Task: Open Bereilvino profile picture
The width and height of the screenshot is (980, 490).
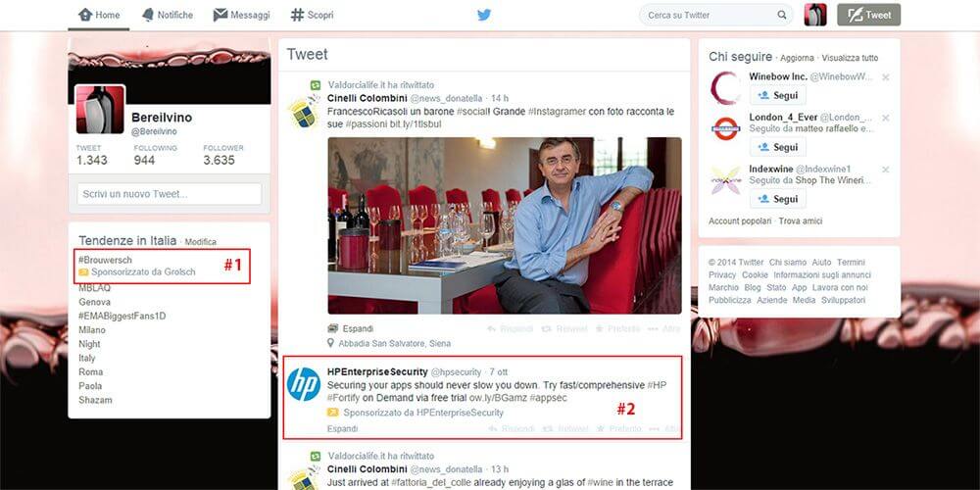Action: pyautogui.click(x=100, y=110)
